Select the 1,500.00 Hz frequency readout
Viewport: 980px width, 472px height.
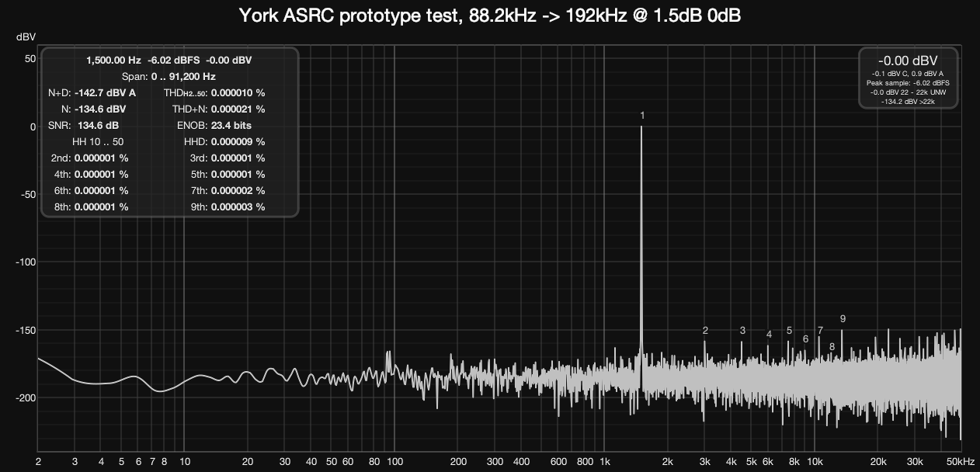(113, 60)
